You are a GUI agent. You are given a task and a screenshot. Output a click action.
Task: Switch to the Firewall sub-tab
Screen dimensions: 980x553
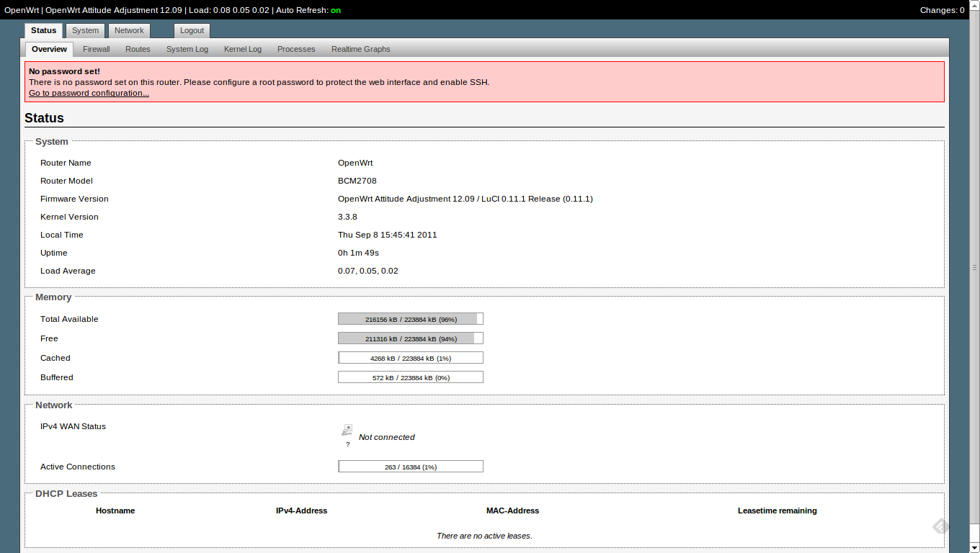click(97, 49)
